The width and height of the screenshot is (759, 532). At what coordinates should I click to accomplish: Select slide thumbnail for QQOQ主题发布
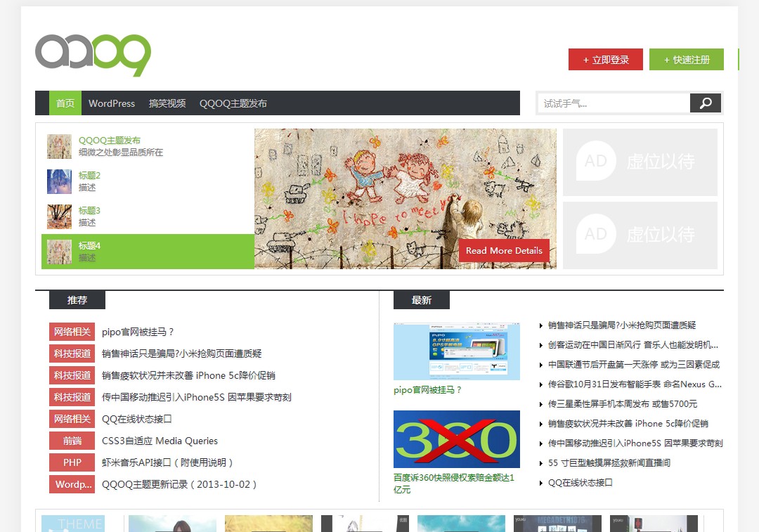(59, 146)
